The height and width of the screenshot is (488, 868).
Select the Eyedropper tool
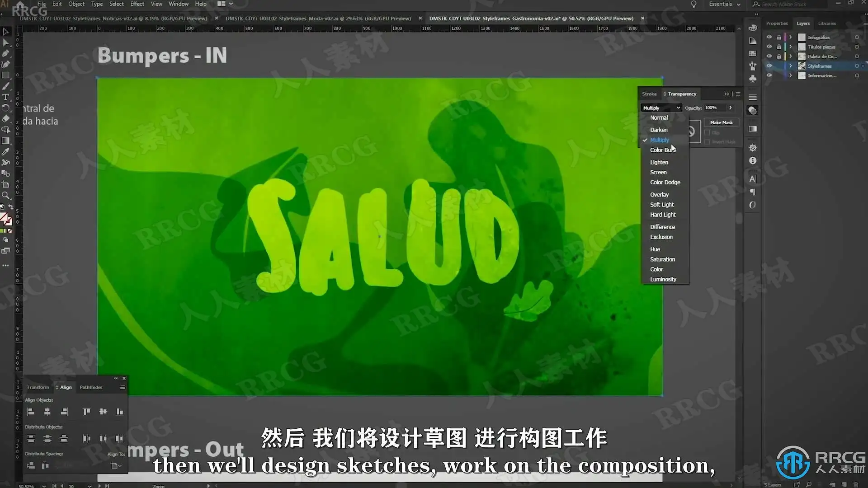point(6,152)
